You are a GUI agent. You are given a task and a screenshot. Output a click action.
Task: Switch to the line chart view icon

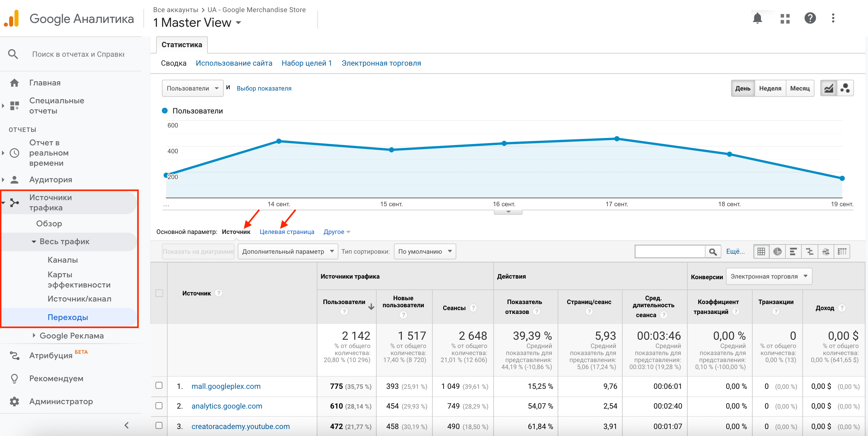pyautogui.click(x=828, y=88)
